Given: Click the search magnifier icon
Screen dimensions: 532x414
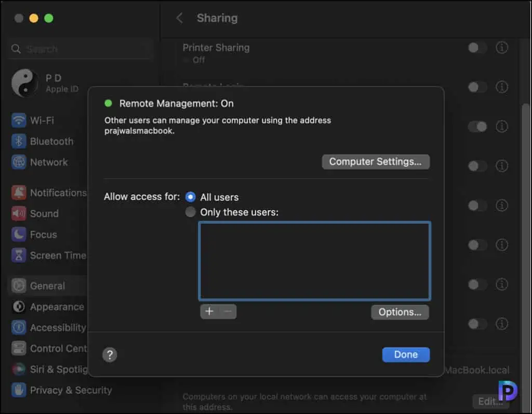Looking at the screenshot, I should click(x=16, y=49).
